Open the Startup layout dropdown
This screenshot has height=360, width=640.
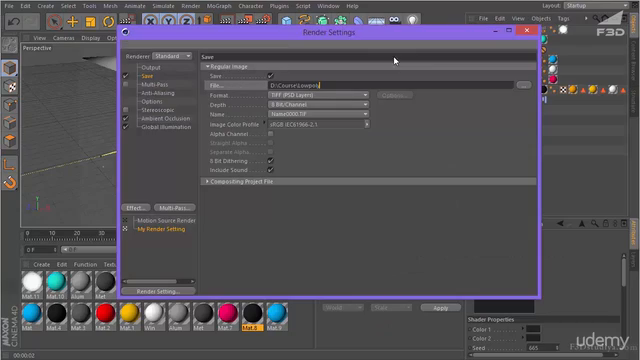[x=597, y=6]
